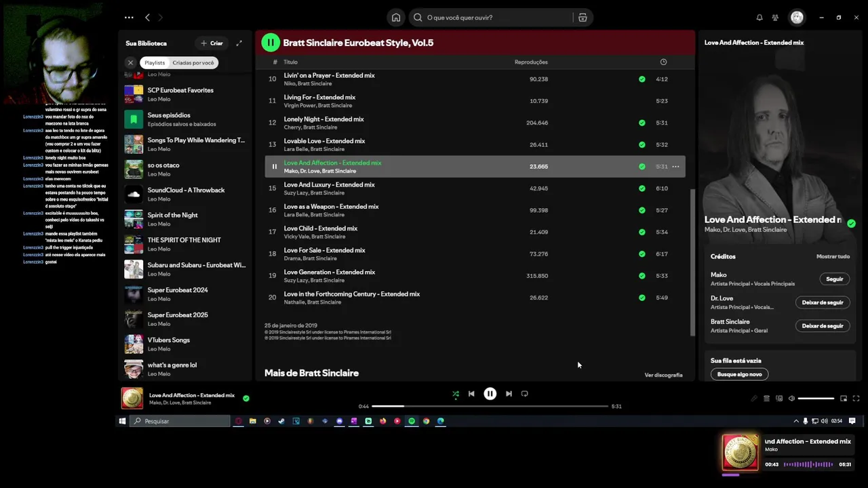Viewport: 868px width, 488px height.
Task: Show hidden system tray icons chevron
Action: point(796,421)
